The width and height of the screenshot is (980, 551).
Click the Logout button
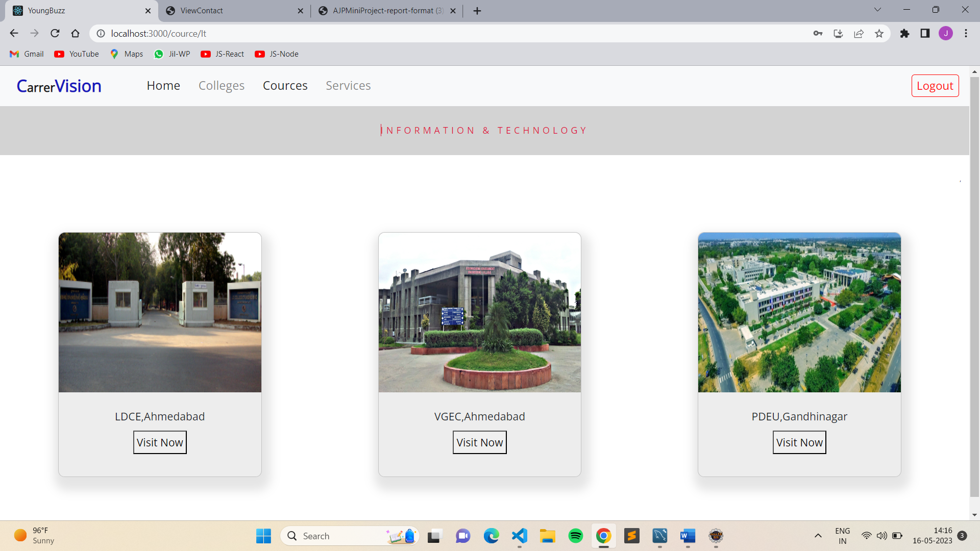click(x=935, y=85)
